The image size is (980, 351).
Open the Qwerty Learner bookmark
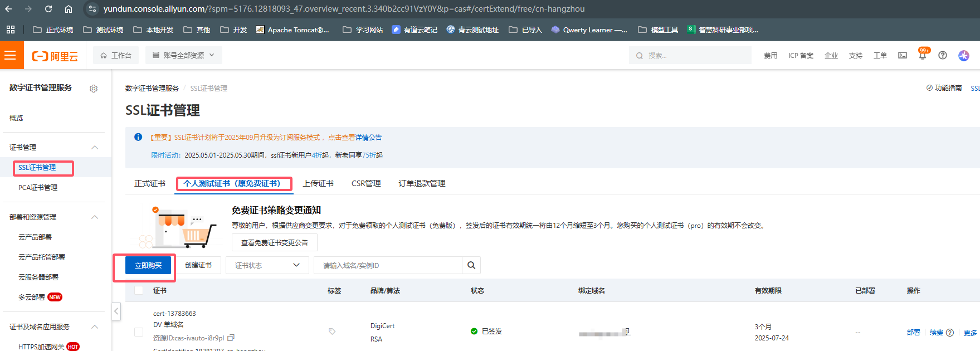tap(589, 30)
